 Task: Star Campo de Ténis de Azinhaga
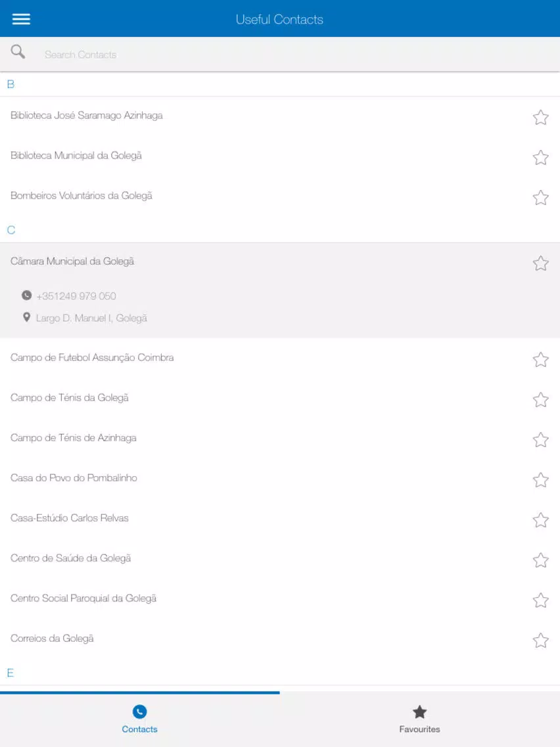(x=540, y=440)
